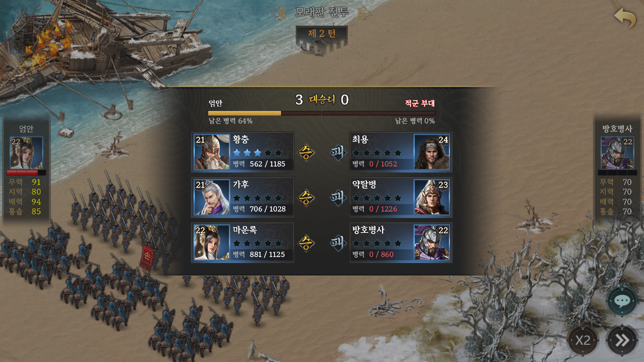Click the 제 2 턴 turn banner
This screenshot has height=362, width=644.
[x=322, y=33]
